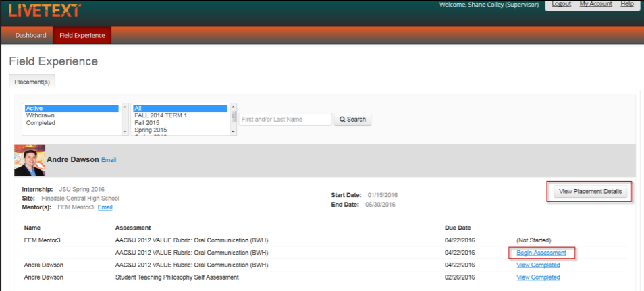Screen dimensions: 644x291
Task: Click term list scroll-up arrow
Action: pyautogui.click(x=233, y=106)
